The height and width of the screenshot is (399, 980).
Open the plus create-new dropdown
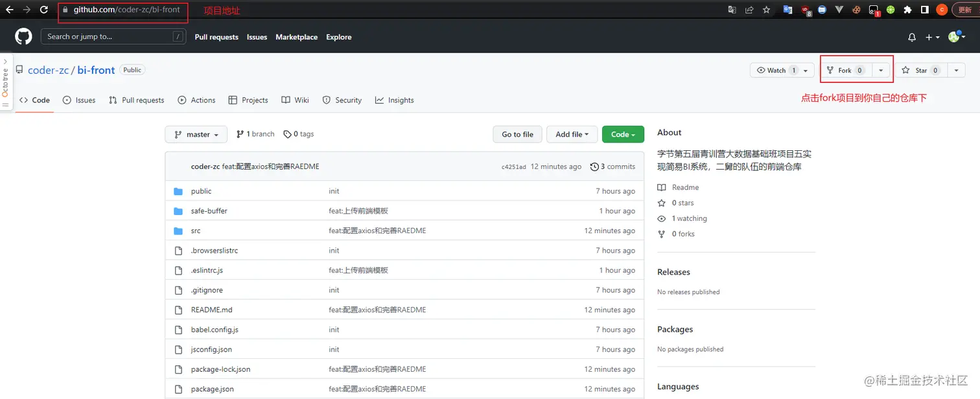tap(932, 37)
